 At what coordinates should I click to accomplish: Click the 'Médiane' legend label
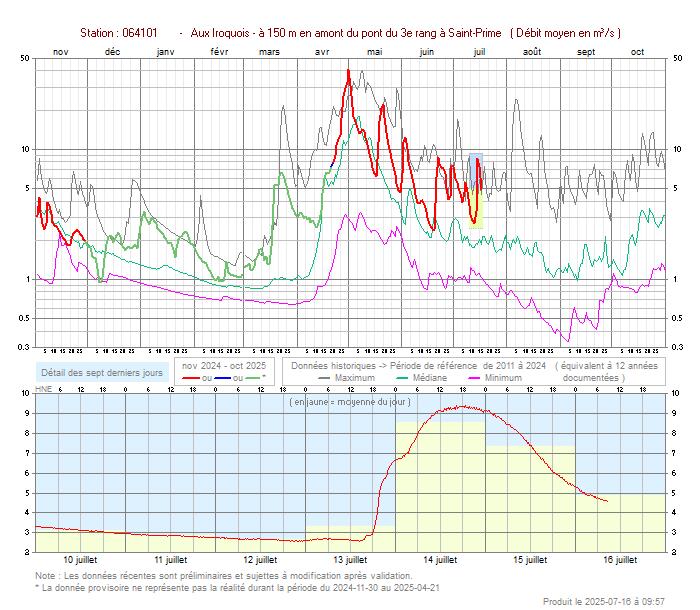[x=429, y=378]
